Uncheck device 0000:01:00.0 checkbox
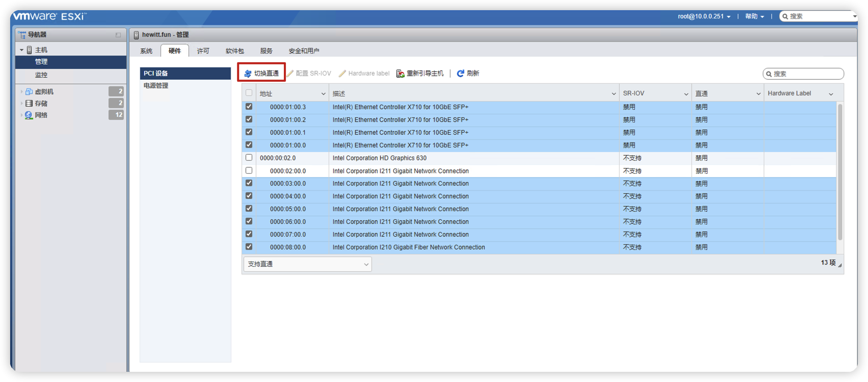Screen dimensions: 868x382 [x=249, y=145]
